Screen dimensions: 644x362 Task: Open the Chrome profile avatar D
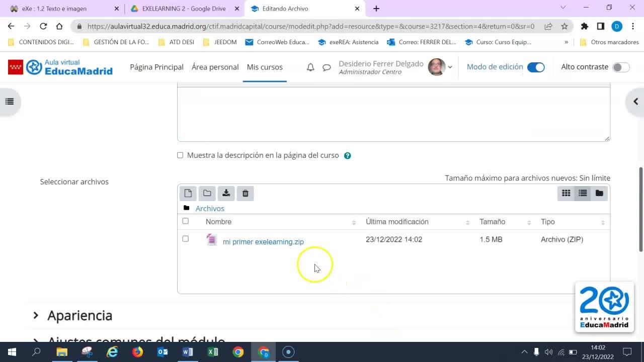(617, 26)
